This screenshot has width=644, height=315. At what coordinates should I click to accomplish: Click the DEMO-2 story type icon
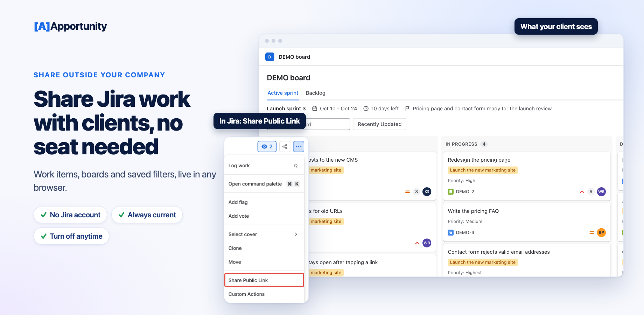451,192
